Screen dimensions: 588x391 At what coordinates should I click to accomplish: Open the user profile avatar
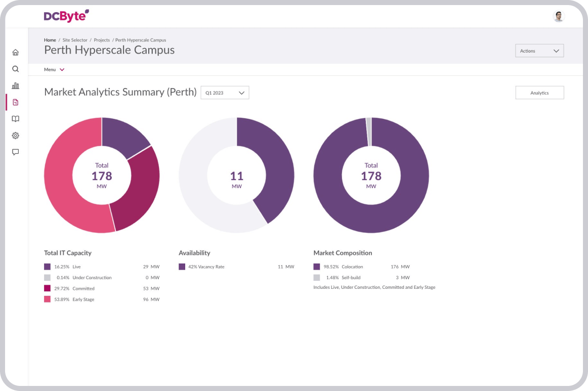tap(558, 17)
